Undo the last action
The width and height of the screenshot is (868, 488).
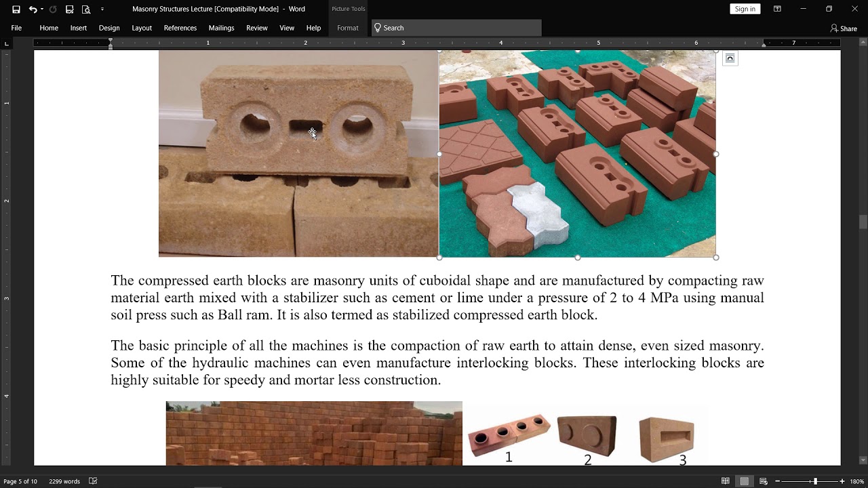[33, 9]
